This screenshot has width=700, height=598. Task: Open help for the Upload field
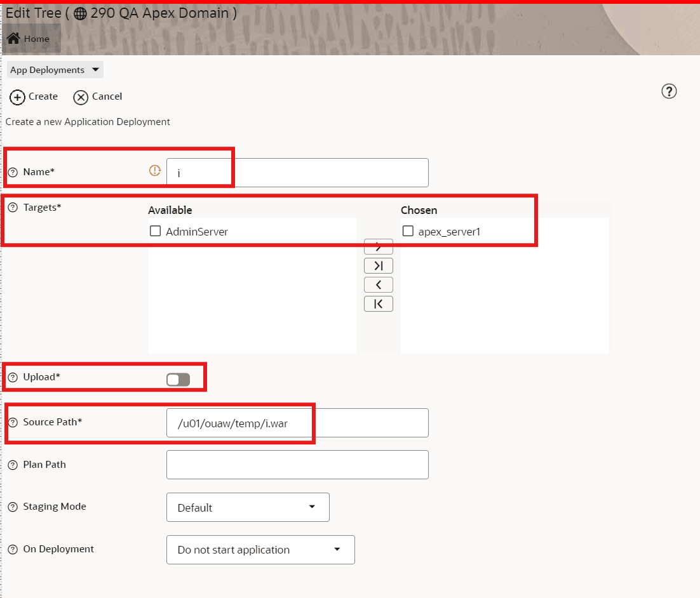[13, 376]
